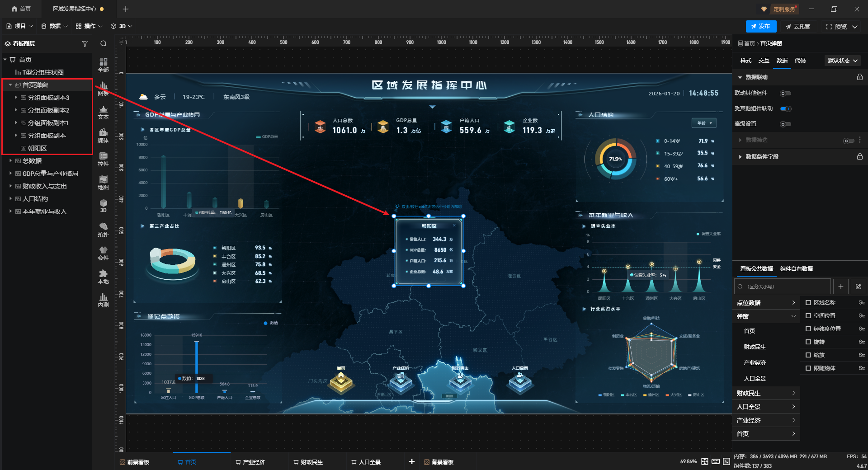Open the 控件 controls component icon
Screen dimensions: 868x470
(103, 159)
